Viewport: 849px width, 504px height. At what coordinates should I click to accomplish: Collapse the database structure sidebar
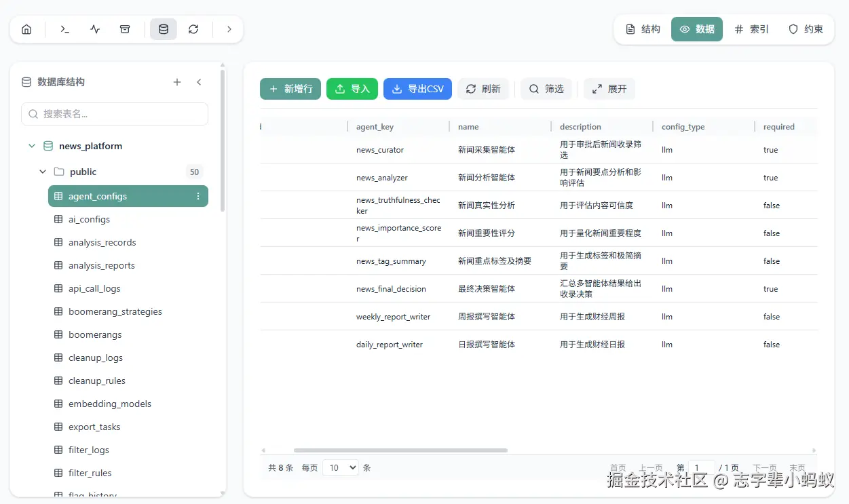199,82
